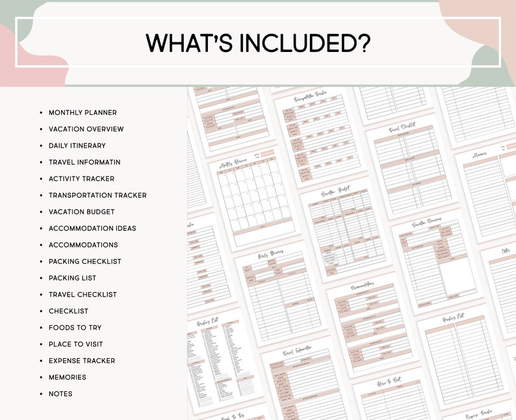Select "Monthly Planner" in the bulleted list
Image resolution: width=516 pixels, height=420 pixels.
pyautogui.click(x=83, y=113)
